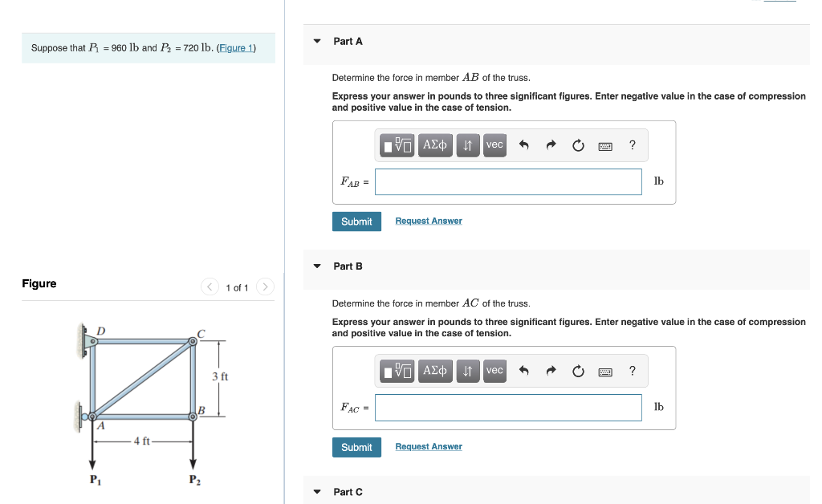Viewport: 822px width, 504px height.
Task: Expand the Part C section
Action: pos(316,492)
